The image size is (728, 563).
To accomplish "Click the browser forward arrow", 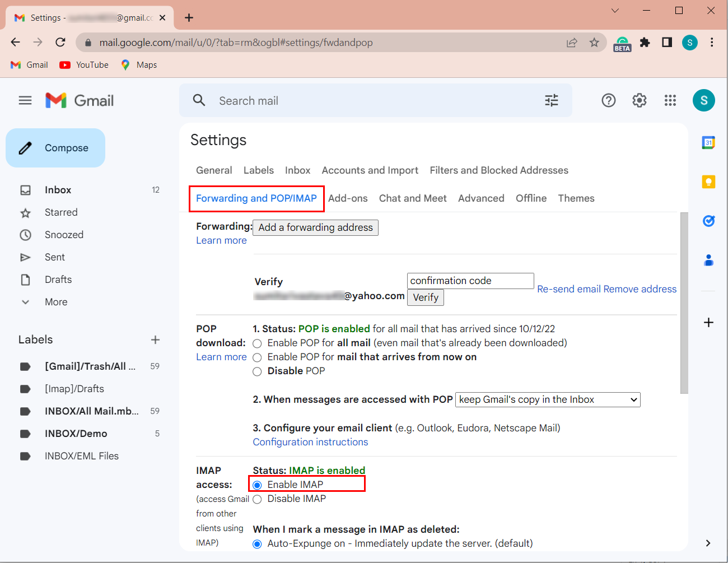I will (38, 42).
